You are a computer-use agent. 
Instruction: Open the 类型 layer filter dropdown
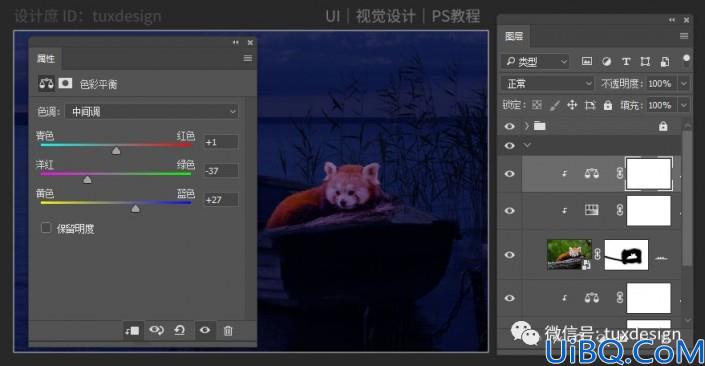tap(535, 61)
